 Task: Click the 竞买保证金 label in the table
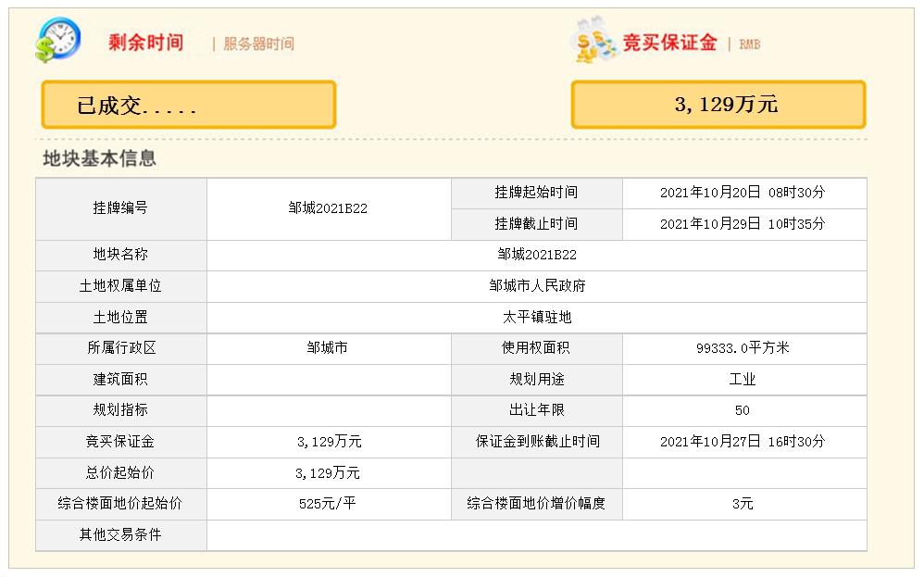(x=121, y=443)
